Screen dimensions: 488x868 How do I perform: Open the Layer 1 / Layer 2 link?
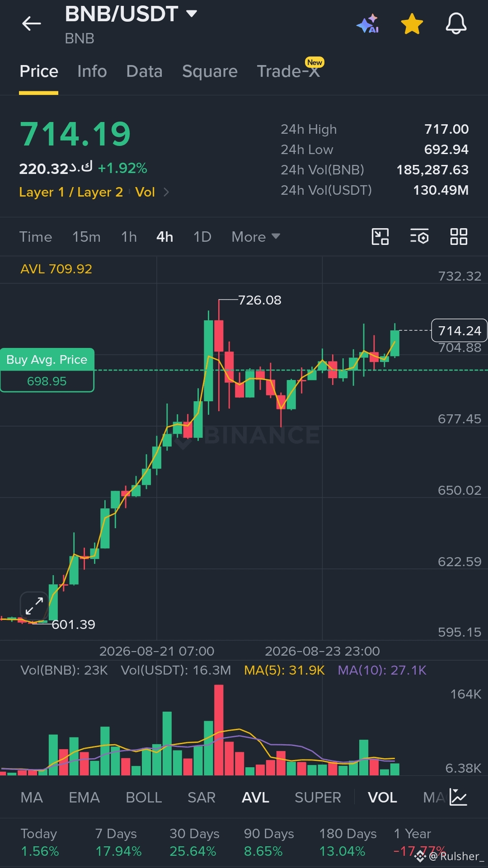71,192
